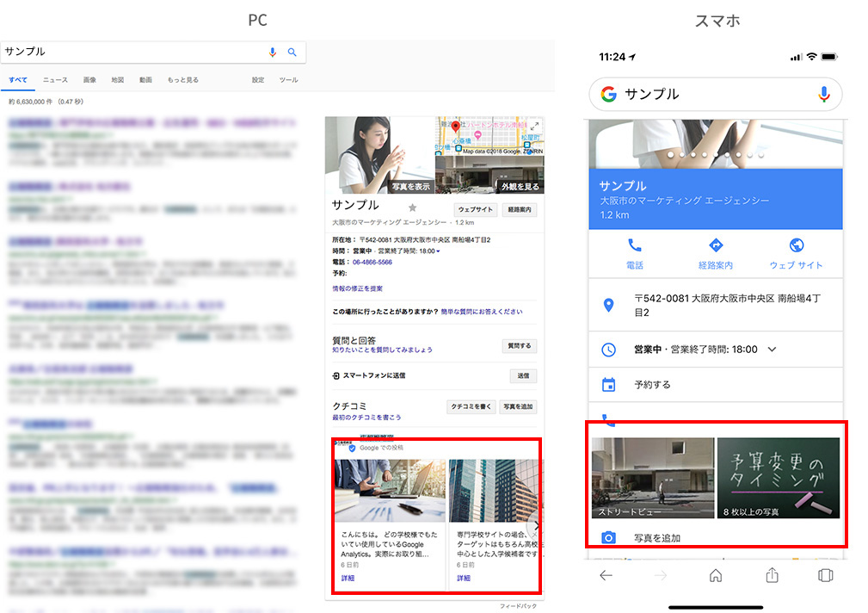Screen dimensions: 868x613
Task: Tap the phone call icon on mobile
Action: pos(635,245)
